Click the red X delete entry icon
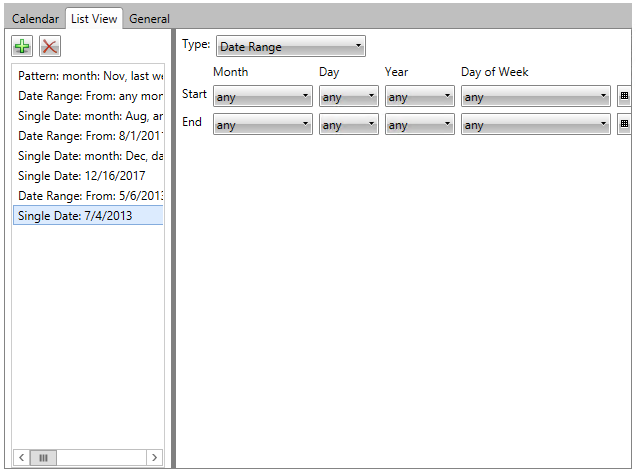The width and height of the screenshot is (636, 473). tap(50, 47)
